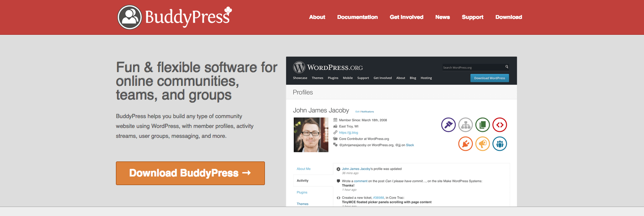Click John James Jacoby's profile photo
This screenshot has width=644, height=216.
click(x=311, y=135)
